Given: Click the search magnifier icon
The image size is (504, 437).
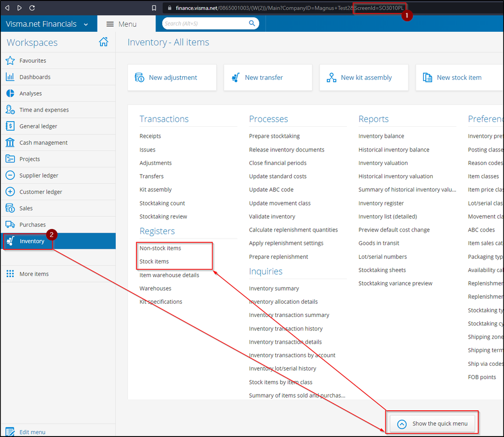Looking at the screenshot, I should click(x=252, y=23).
